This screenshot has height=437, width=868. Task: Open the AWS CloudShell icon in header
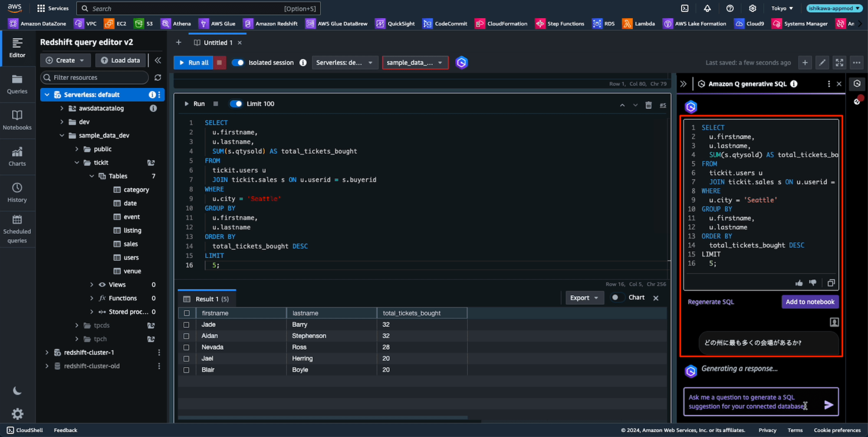click(x=685, y=8)
